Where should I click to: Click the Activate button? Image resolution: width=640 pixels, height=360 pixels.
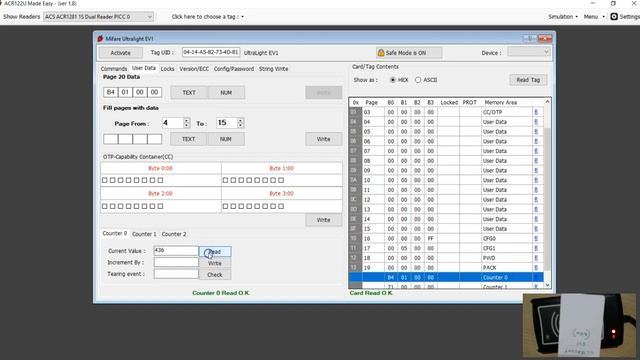(121, 53)
